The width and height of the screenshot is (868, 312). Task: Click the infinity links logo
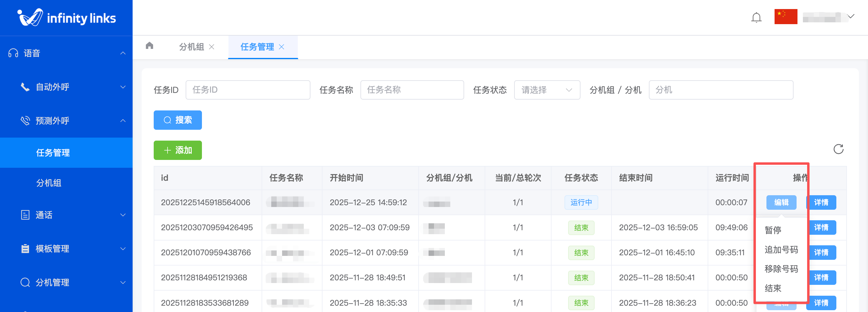pyautogui.click(x=66, y=18)
